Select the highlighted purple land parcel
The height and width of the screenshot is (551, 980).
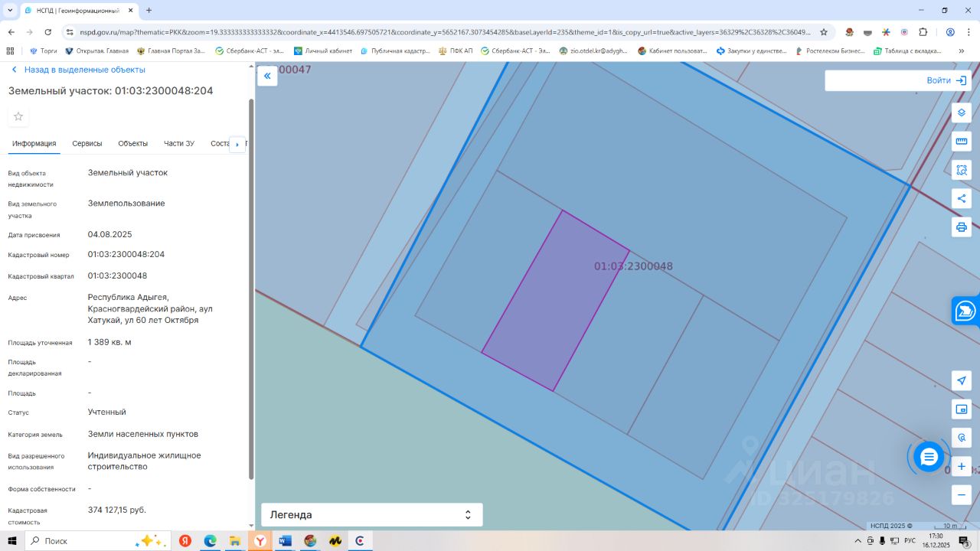pyautogui.click(x=555, y=301)
